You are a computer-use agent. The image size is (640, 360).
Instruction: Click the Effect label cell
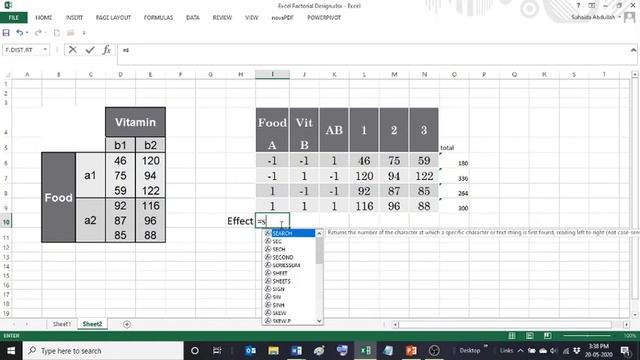[240, 221]
